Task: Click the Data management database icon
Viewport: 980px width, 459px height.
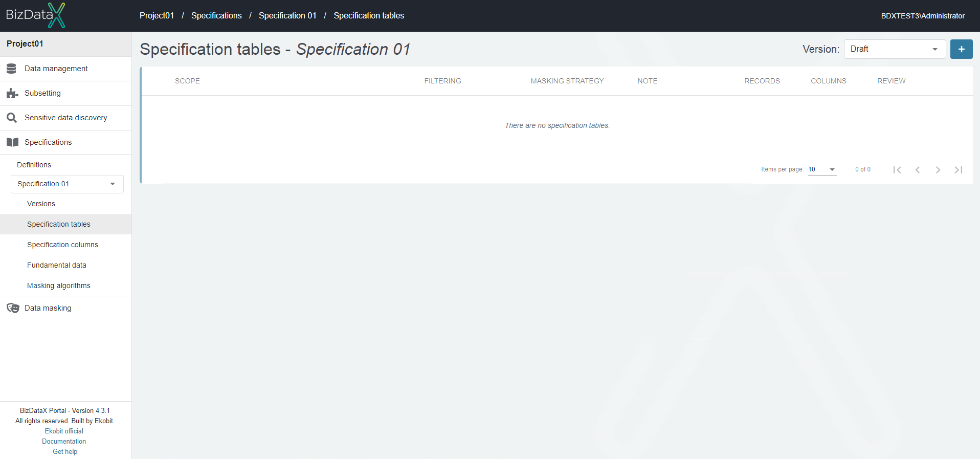Action: 12,69
